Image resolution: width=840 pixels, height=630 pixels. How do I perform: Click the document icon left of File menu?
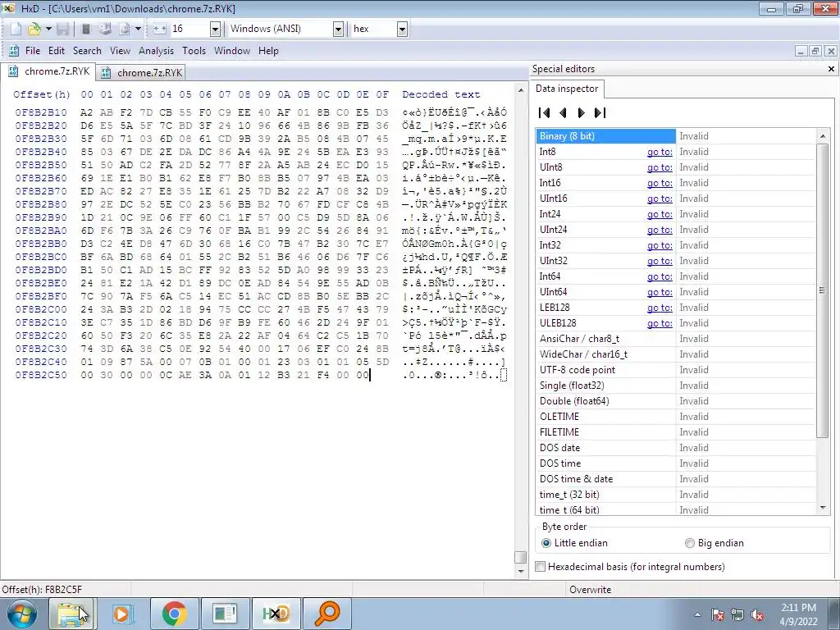click(14, 51)
